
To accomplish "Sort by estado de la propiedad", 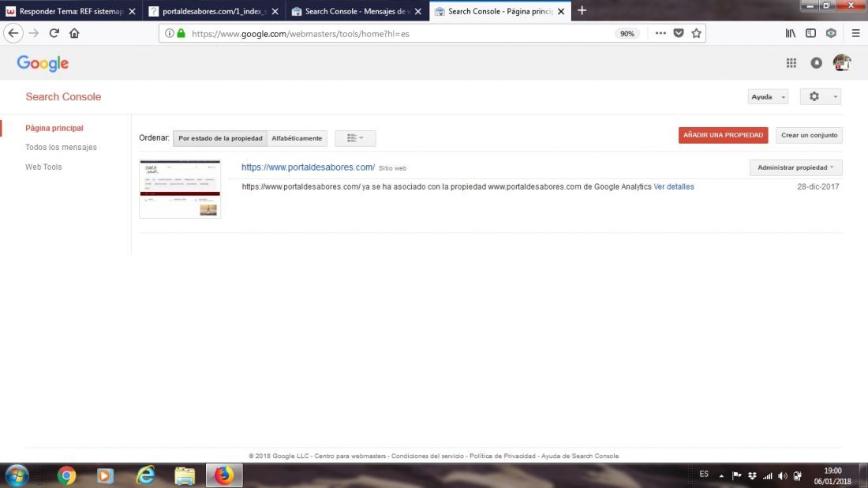I will click(220, 138).
